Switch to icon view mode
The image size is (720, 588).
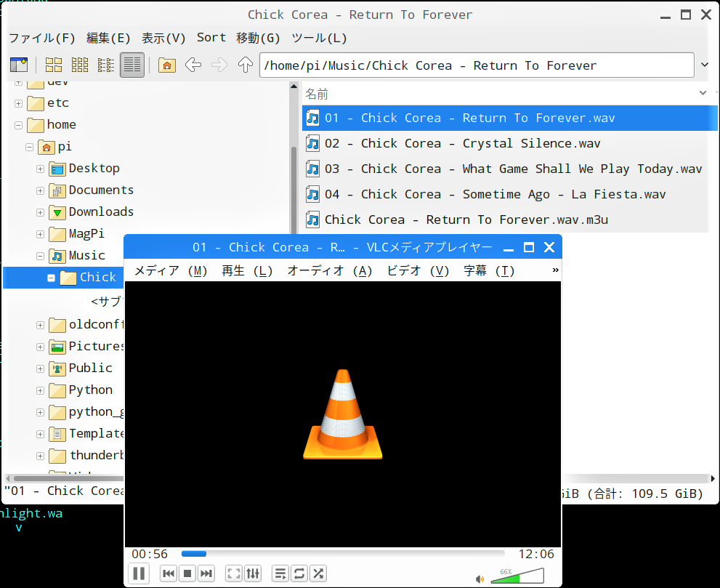coord(53,65)
